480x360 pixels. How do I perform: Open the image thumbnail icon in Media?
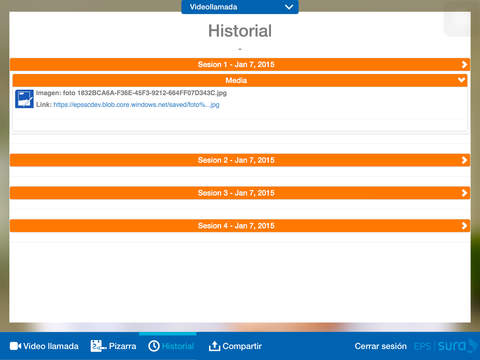(x=24, y=99)
